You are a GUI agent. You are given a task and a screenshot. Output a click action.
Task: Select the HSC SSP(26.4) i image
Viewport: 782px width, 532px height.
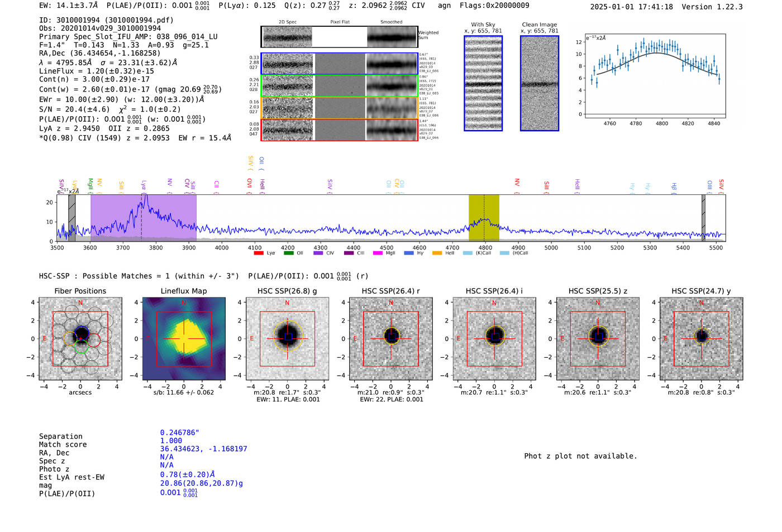(494, 339)
